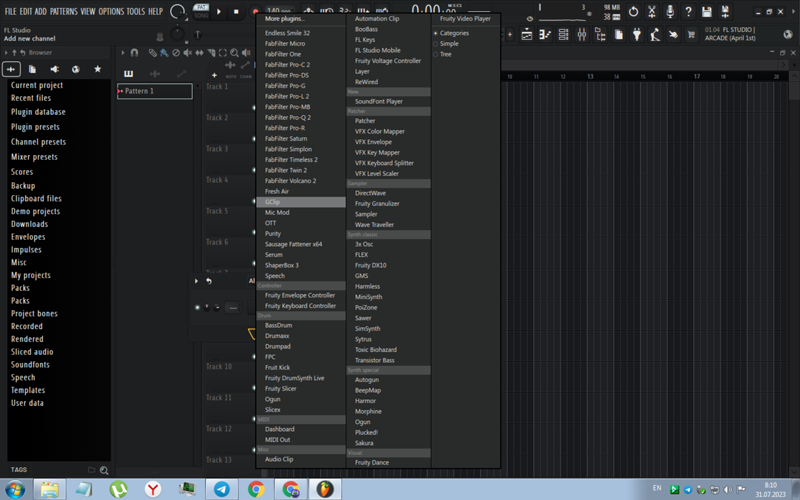Open the Piano roll icon

click(x=545, y=35)
